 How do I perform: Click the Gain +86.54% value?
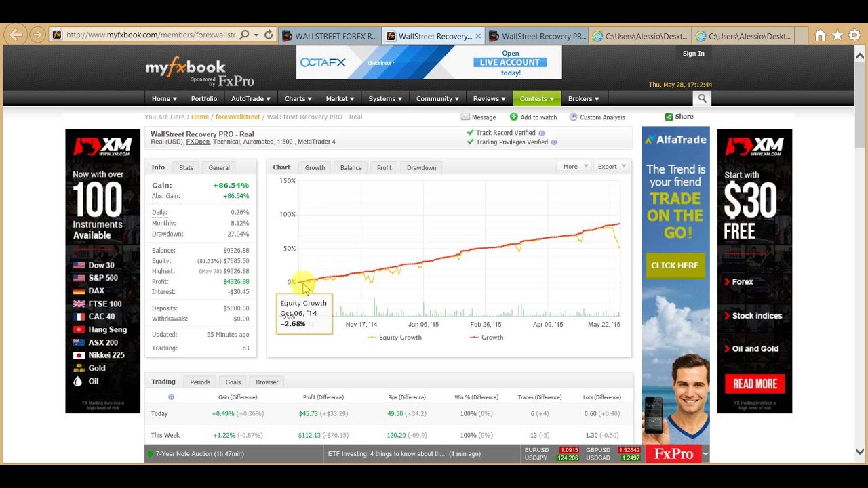point(231,185)
